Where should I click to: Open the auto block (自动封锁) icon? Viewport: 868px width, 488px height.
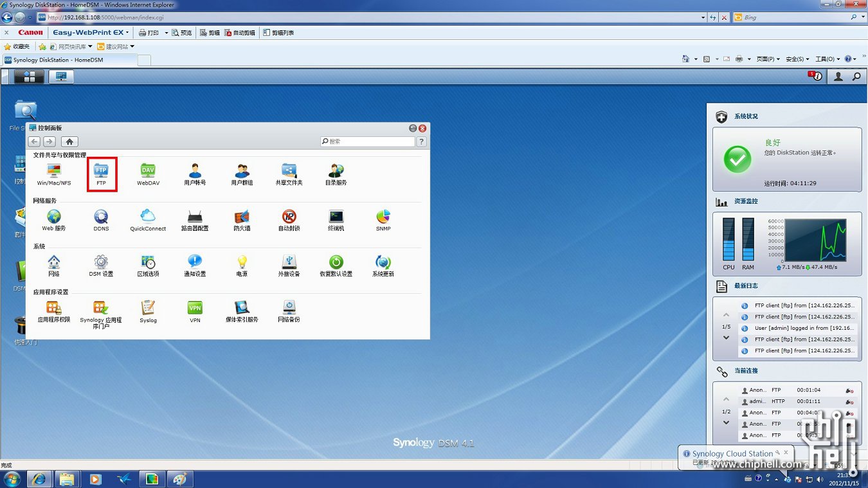tap(289, 220)
